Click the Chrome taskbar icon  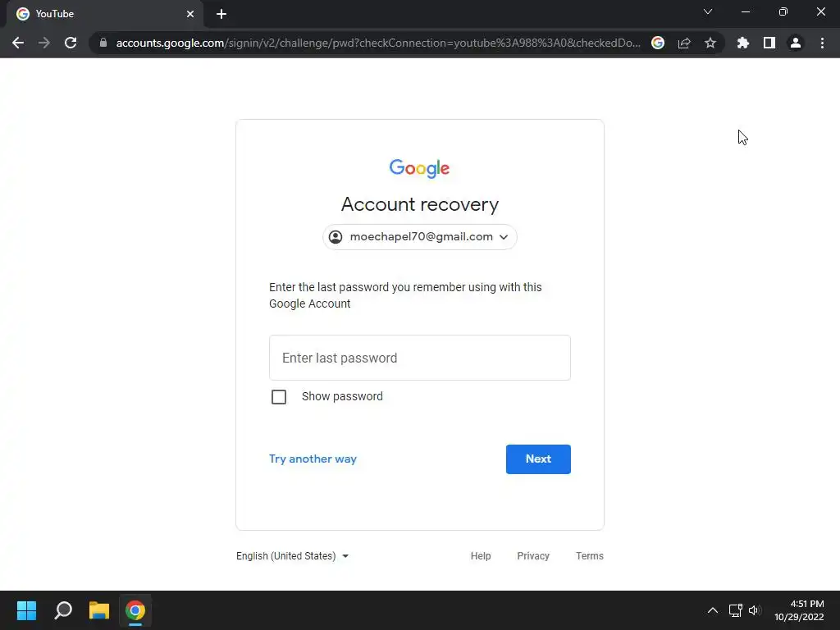(x=135, y=610)
